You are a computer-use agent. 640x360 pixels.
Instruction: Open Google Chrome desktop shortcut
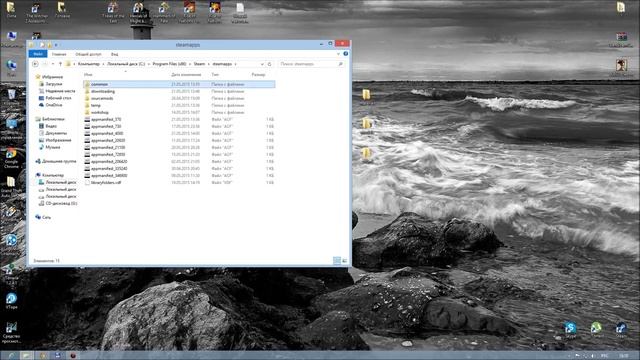(11, 158)
